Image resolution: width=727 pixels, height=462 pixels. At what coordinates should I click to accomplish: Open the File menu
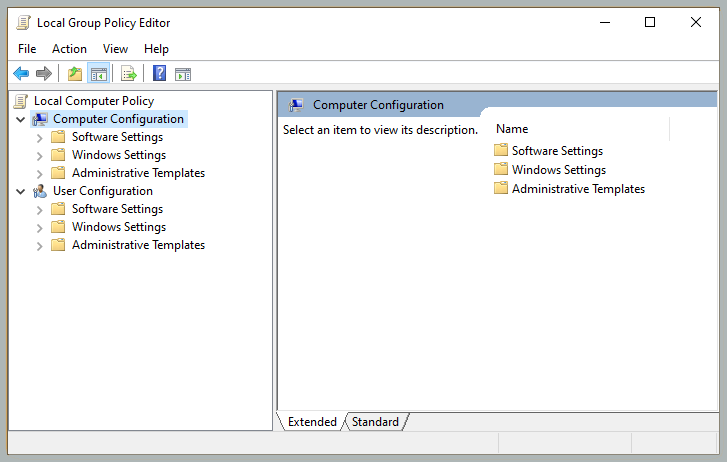tap(27, 49)
